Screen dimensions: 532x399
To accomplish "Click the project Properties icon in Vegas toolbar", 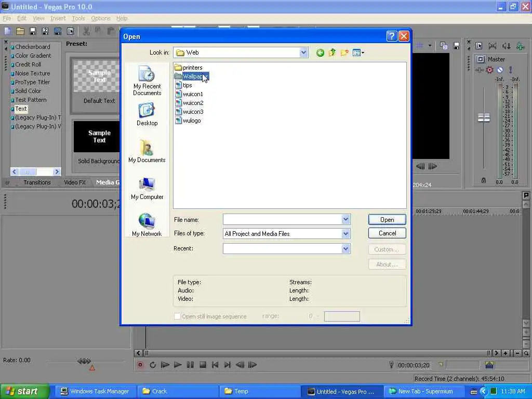I will coord(70,31).
